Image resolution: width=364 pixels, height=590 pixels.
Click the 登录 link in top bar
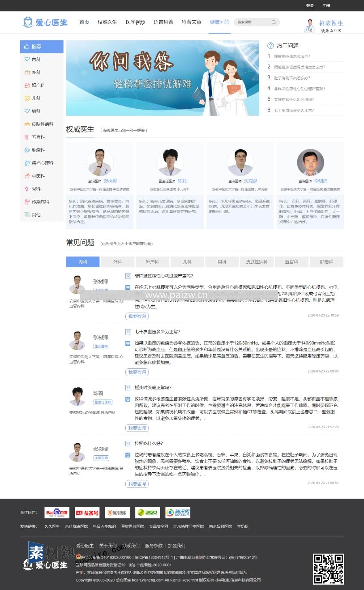tap(310, 6)
